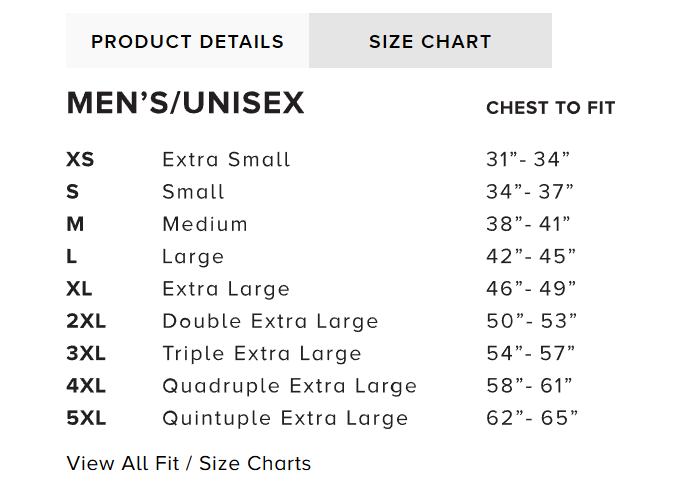Click the XL size abbreviation
Image resolution: width=691 pixels, height=501 pixels.
[79, 289]
